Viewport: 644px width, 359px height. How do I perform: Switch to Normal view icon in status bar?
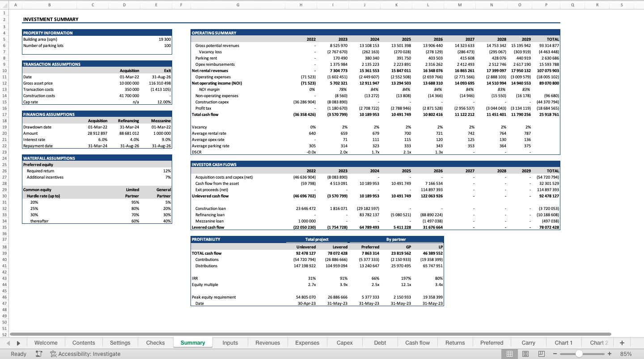click(509, 354)
